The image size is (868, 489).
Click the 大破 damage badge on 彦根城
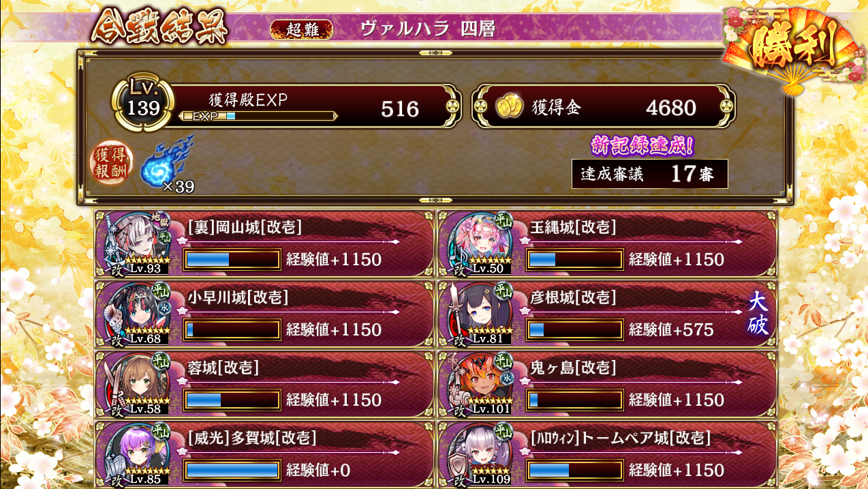[x=758, y=314]
